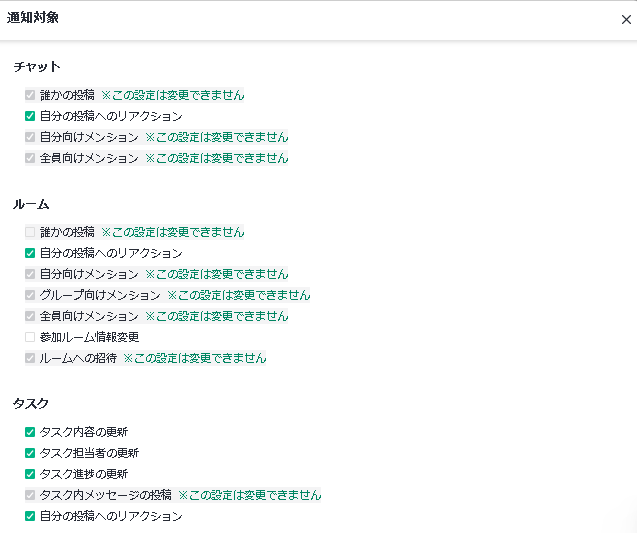Click チャット section's 自分向けメンション checkbox
The width and height of the screenshot is (637, 533).
30,137
